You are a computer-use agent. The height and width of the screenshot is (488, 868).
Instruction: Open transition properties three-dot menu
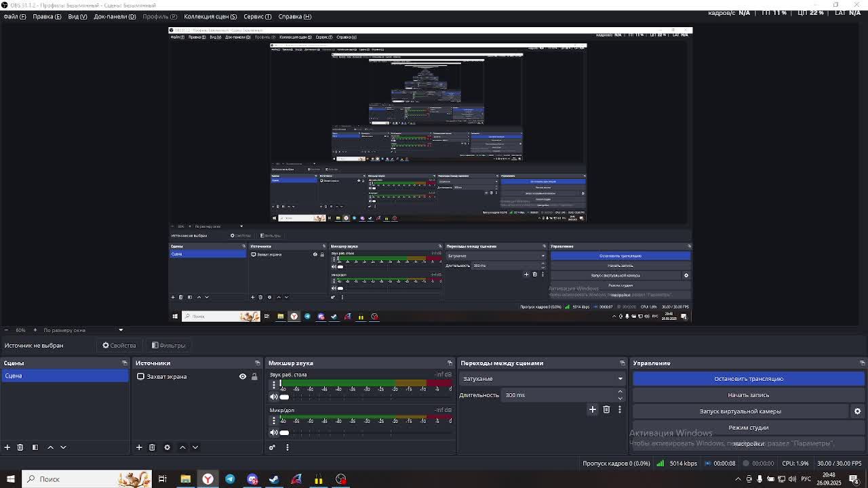pos(620,409)
